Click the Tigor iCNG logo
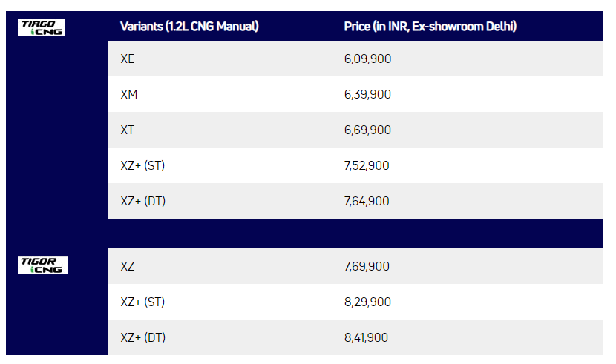The width and height of the screenshot is (616, 364). click(x=42, y=265)
